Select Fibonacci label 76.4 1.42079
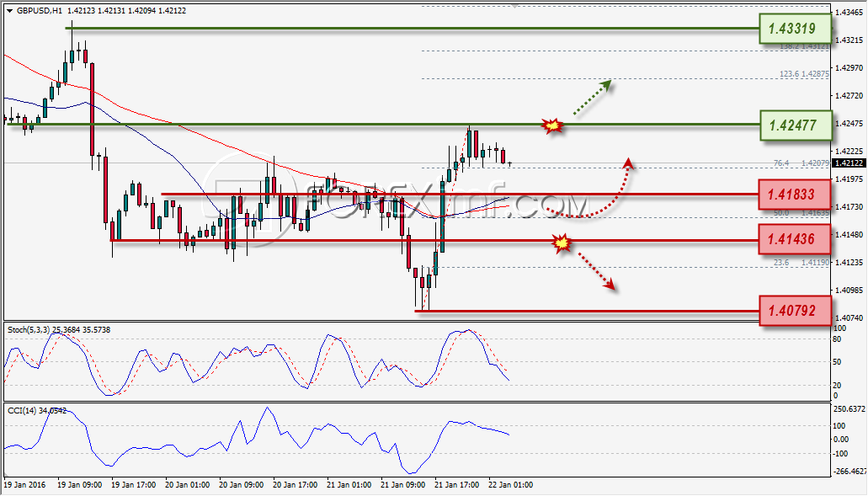The image size is (868, 496). point(801,163)
